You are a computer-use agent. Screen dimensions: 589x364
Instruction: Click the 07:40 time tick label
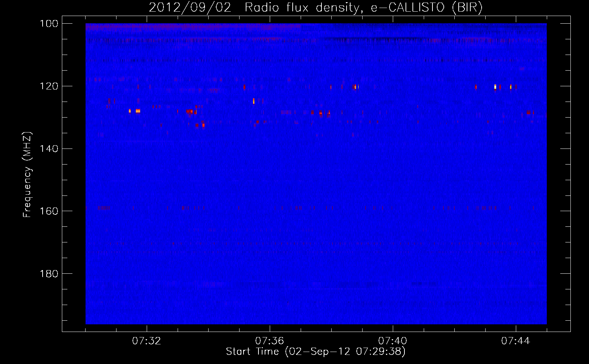click(x=392, y=341)
